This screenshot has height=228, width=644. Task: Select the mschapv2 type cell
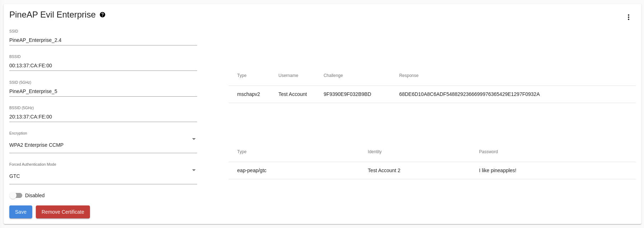pos(249,94)
